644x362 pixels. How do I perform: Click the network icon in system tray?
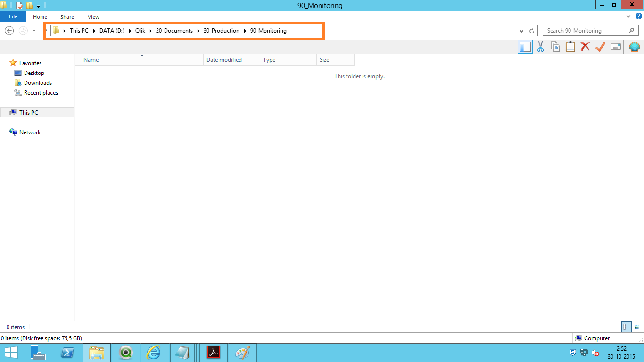(584, 353)
